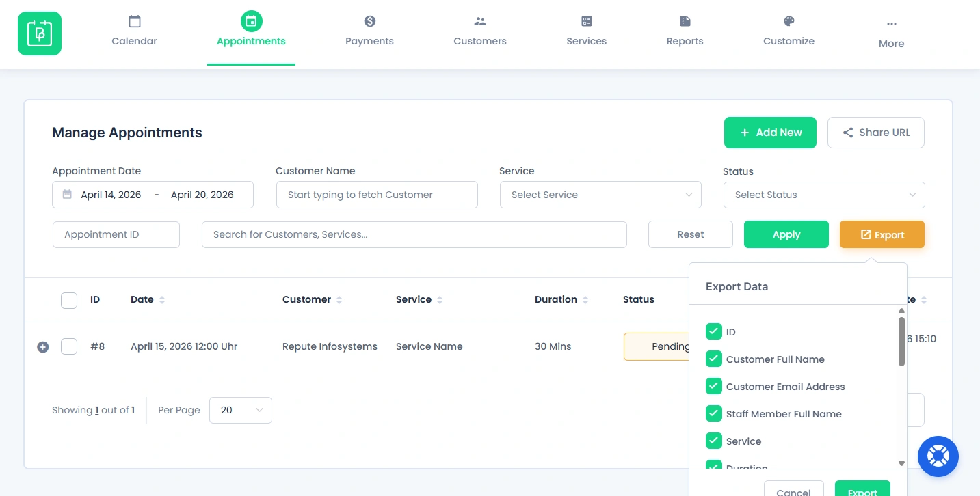The width and height of the screenshot is (980, 496).
Task: Click the Customize palette icon
Action: pos(789,21)
